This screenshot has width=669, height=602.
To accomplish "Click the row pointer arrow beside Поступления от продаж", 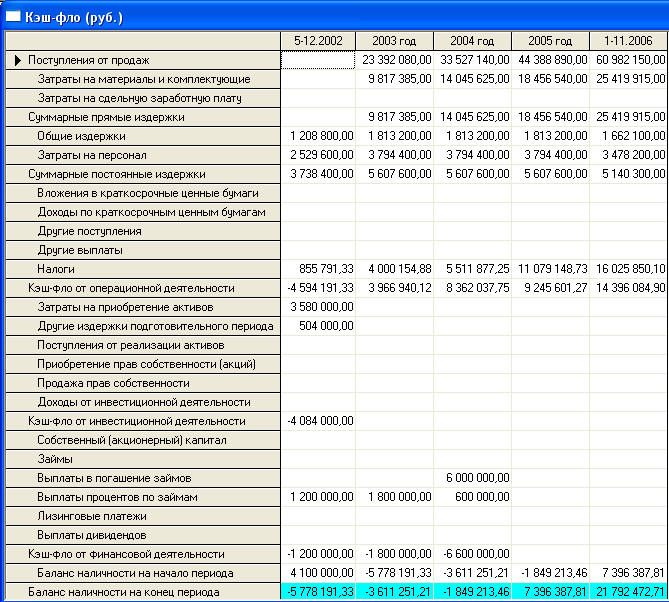I will pos(17,60).
